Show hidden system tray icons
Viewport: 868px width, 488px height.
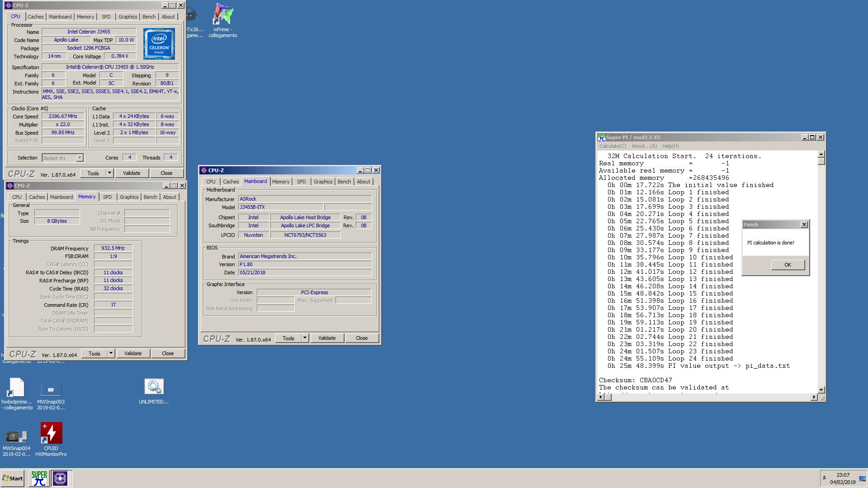(824, 478)
